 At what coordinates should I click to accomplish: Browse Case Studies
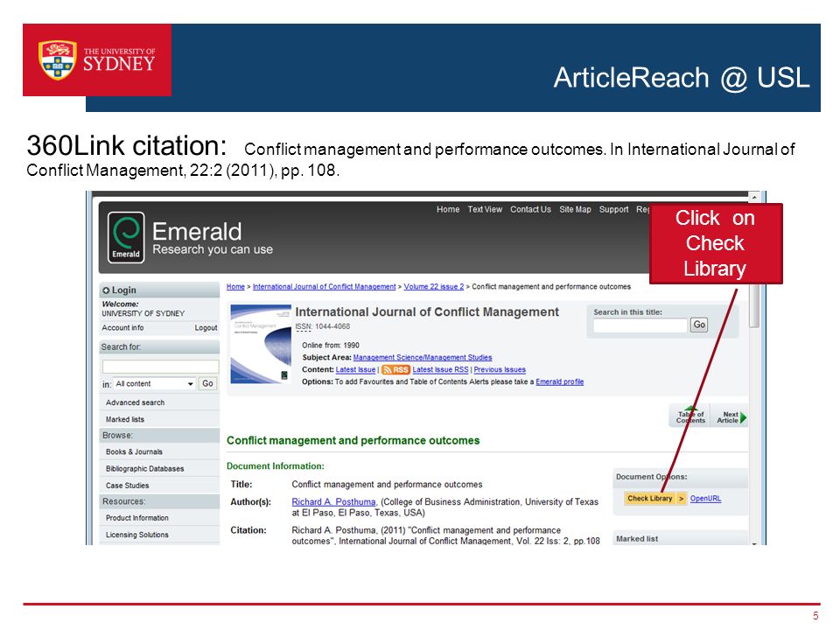click(x=127, y=486)
